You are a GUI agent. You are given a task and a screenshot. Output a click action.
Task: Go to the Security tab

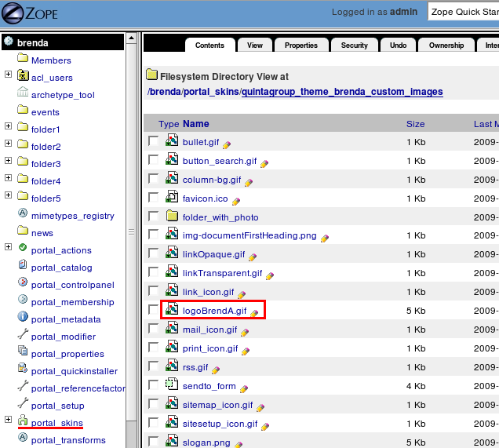click(x=354, y=46)
